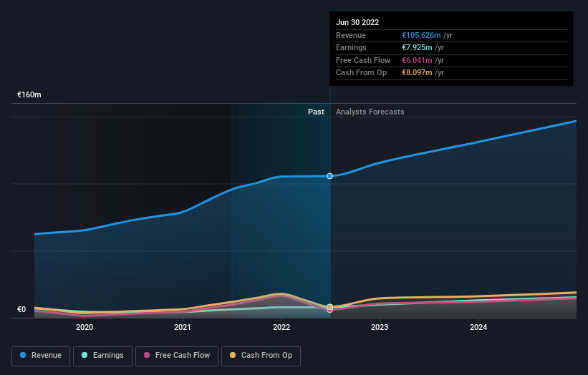Click the 2022 x-axis label

click(281, 328)
